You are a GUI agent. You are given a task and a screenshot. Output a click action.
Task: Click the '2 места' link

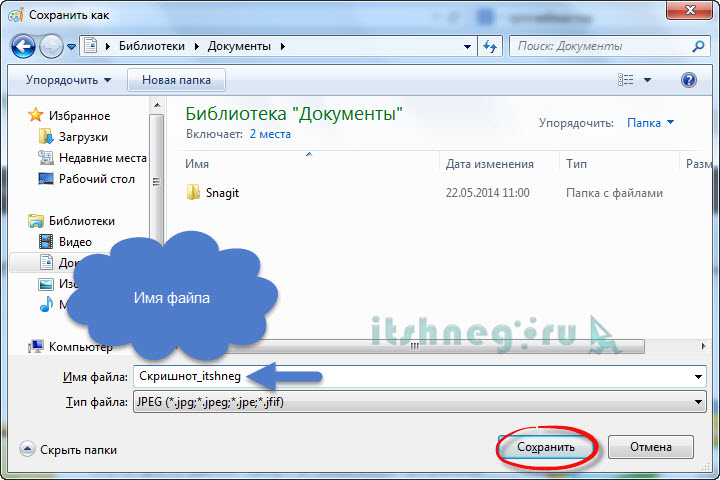coord(270,133)
